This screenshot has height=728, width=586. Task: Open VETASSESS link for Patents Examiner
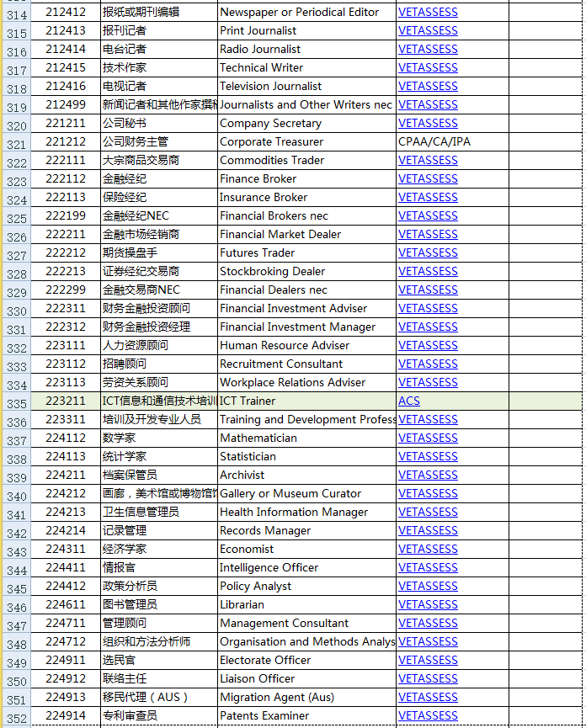pyautogui.click(x=428, y=716)
